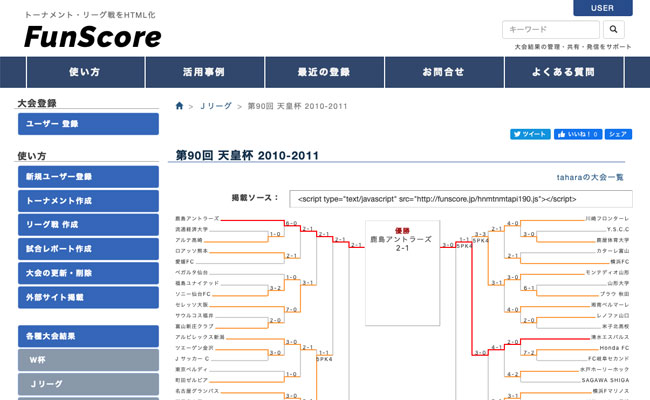Screen dimensions: 650x400
Task: Select 活用事例 in the navigation bar
Action: (203, 72)
